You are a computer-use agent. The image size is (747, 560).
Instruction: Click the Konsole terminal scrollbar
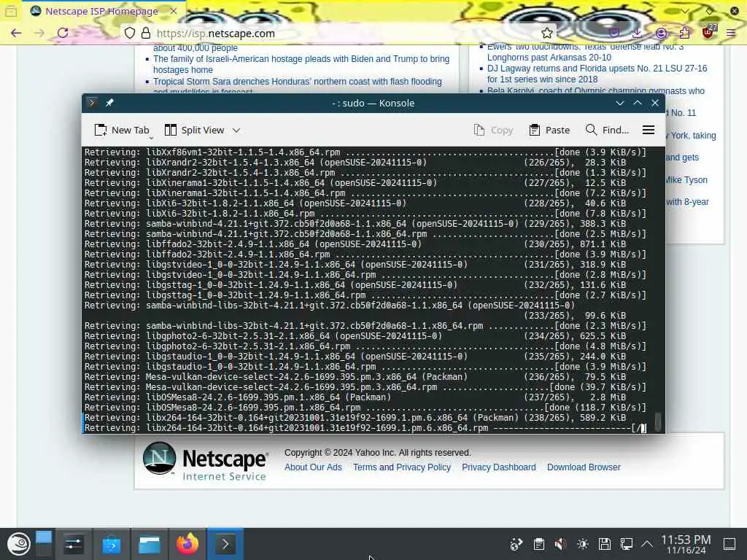click(658, 421)
